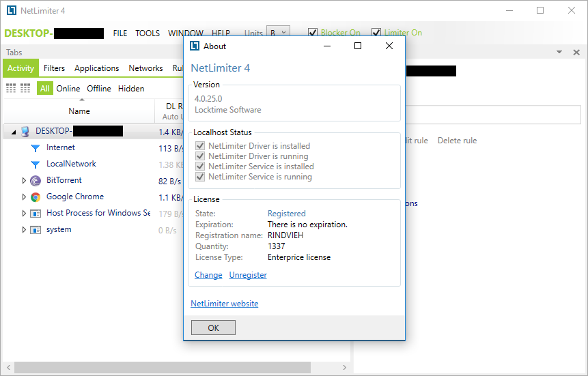588x376 pixels.
Task: Click the NetLimiter logo in the About dialog title
Action: coord(194,46)
